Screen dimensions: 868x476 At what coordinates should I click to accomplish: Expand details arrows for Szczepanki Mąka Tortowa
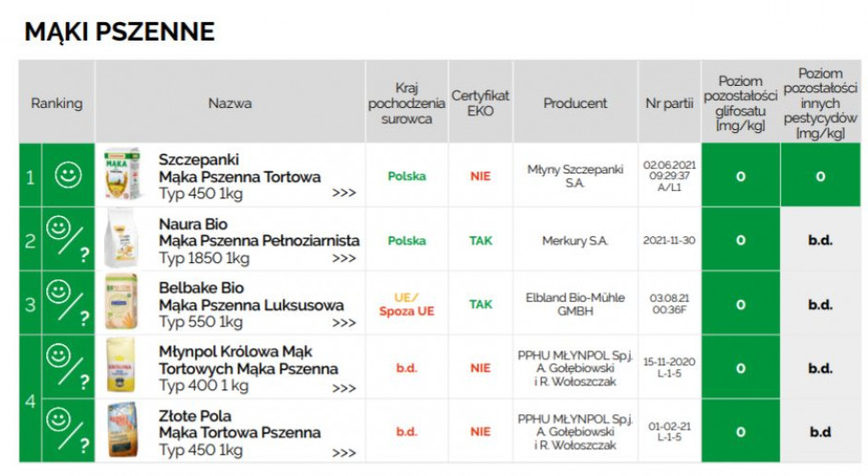[x=344, y=193]
